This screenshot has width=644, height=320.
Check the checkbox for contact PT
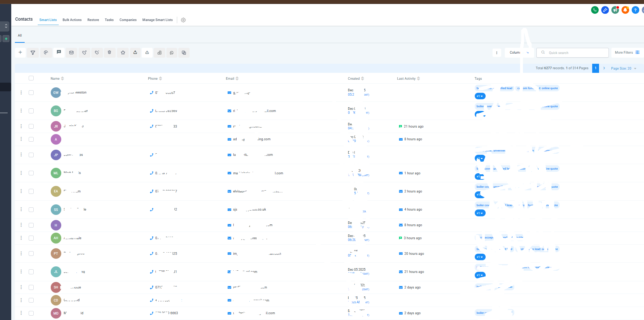pyautogui.click(x=31, y=253)
